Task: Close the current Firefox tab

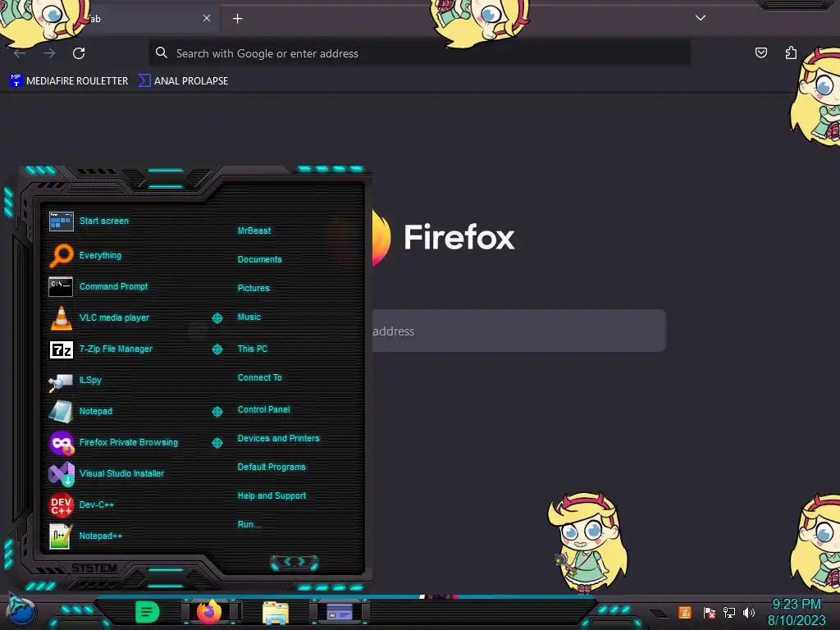Action: tap(207, 18)
